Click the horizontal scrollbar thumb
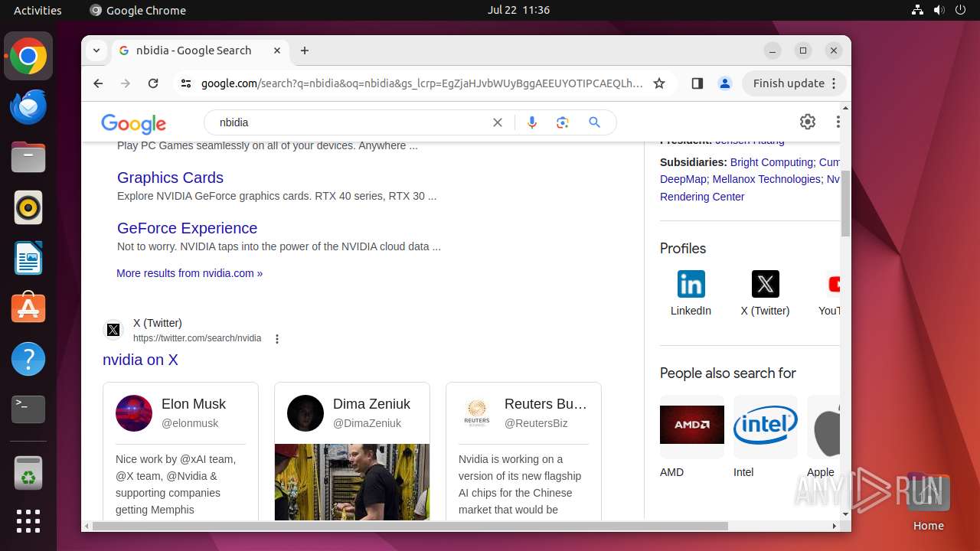 point(410,526)
